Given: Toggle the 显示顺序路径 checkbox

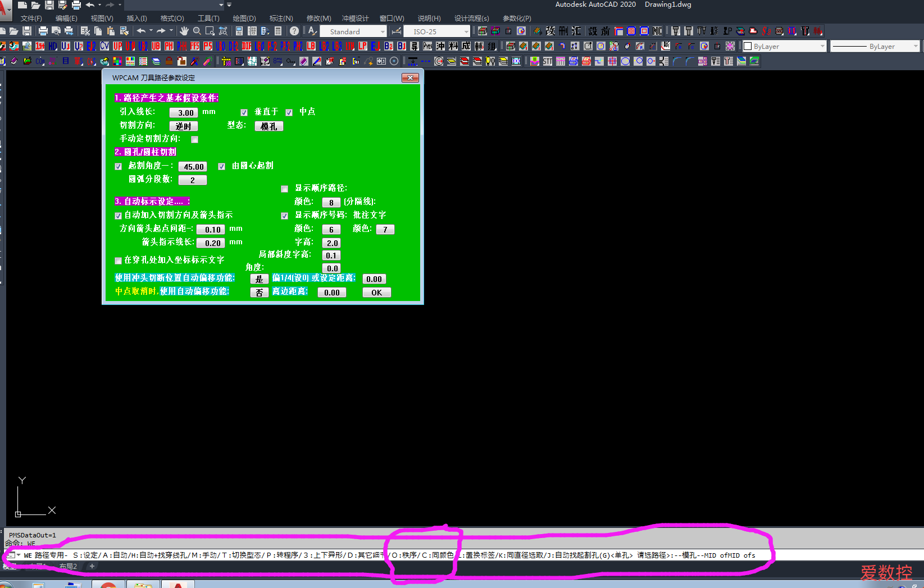Looking at the screenshot, I should pyautogui.click(x=285, y=189).
